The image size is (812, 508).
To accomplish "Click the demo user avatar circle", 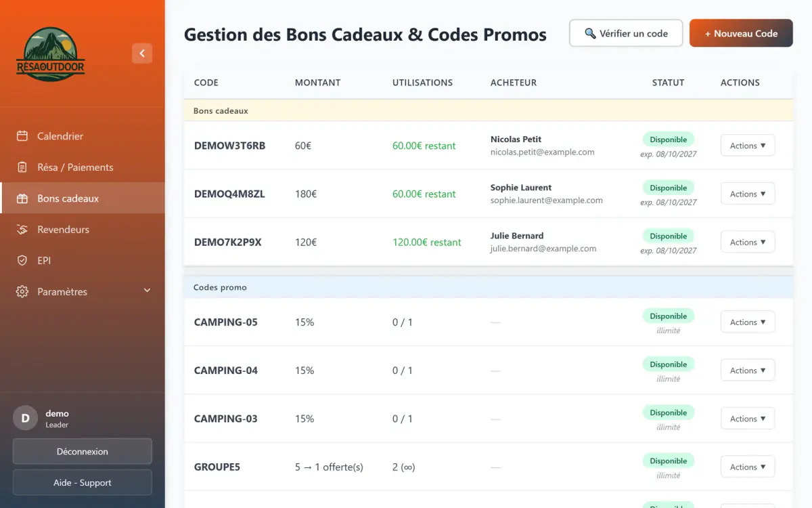I will (26, 418).
